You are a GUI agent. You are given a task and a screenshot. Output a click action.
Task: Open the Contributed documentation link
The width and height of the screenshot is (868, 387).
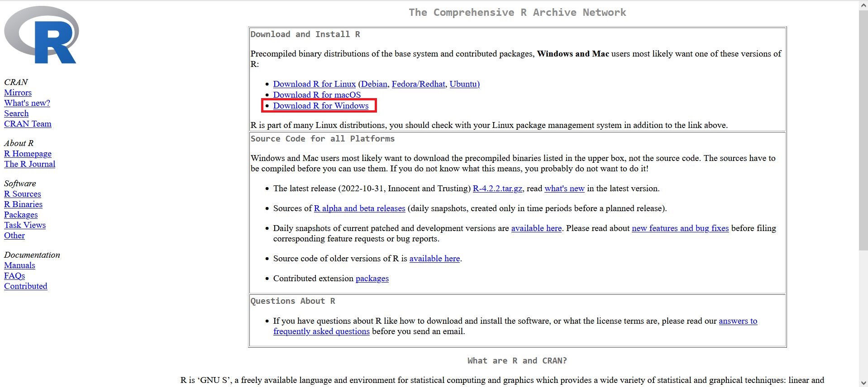tap(25, 286)
